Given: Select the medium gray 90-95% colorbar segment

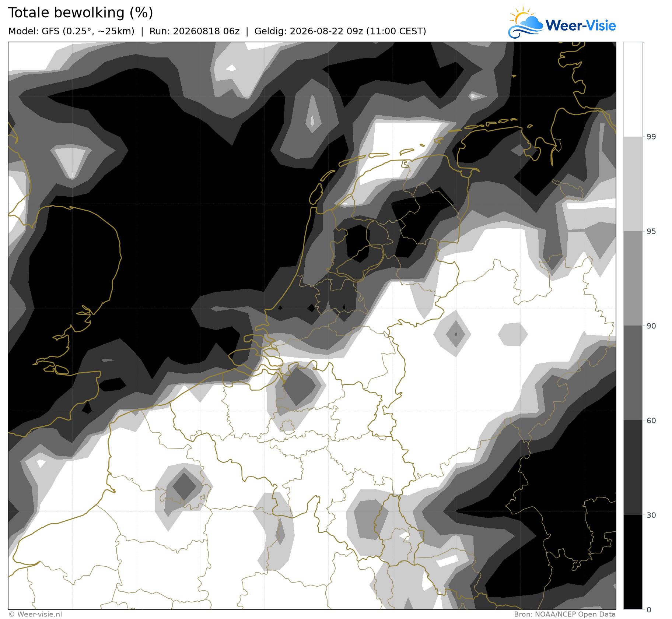Looking at the screenshot, I should tap(633, 279).
